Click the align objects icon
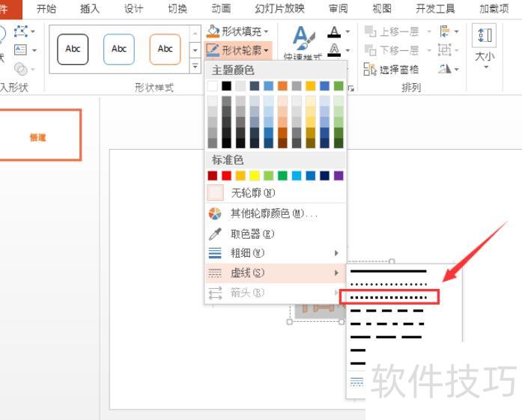Viewport: 522px width, 420px height. [x=445, y=31]
